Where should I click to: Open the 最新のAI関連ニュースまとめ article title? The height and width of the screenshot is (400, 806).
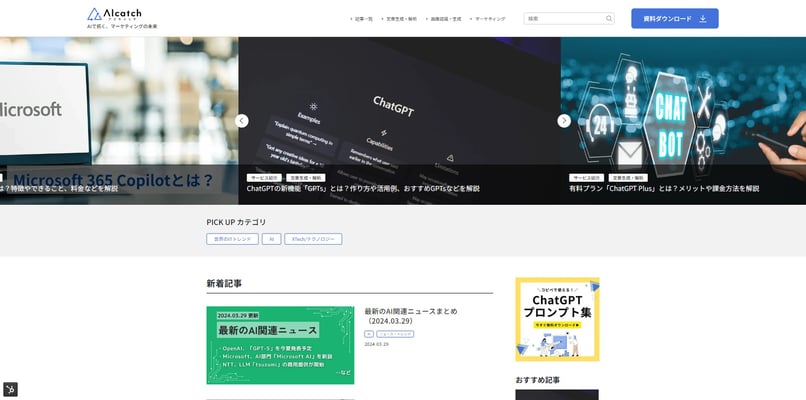[411, 316]
